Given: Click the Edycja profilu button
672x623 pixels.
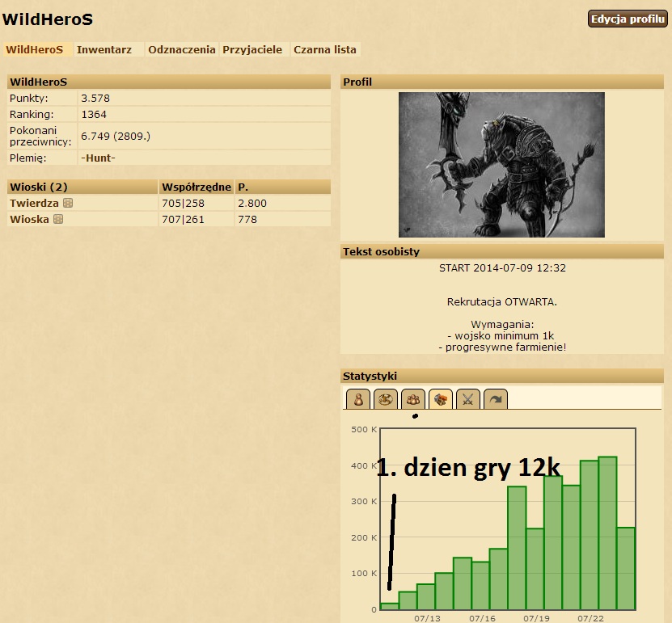Looking at the screenshot, I should pos(628,19).
